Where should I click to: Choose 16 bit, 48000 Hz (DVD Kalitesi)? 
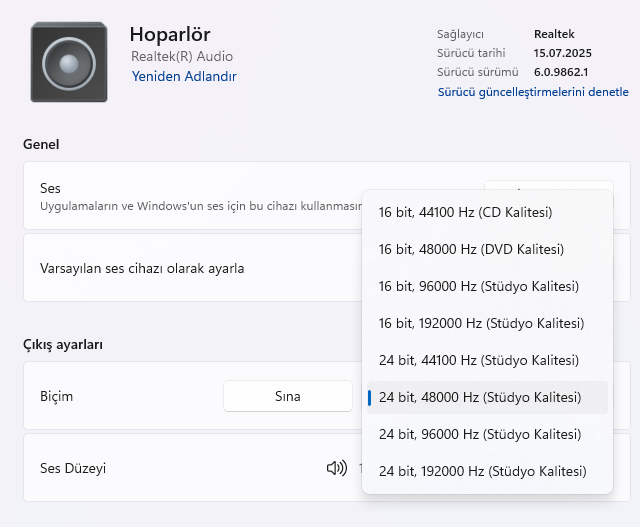click(471, 249)
